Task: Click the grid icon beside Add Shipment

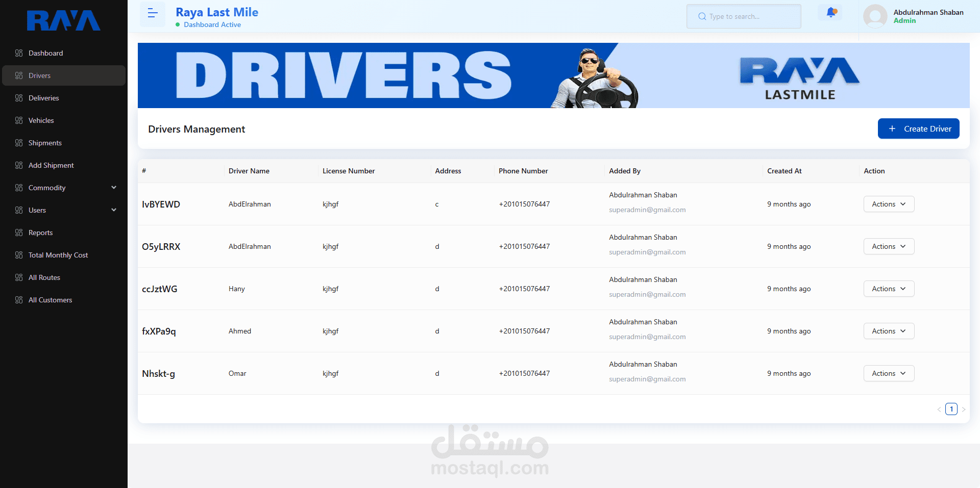Action: tap(19, 165)
